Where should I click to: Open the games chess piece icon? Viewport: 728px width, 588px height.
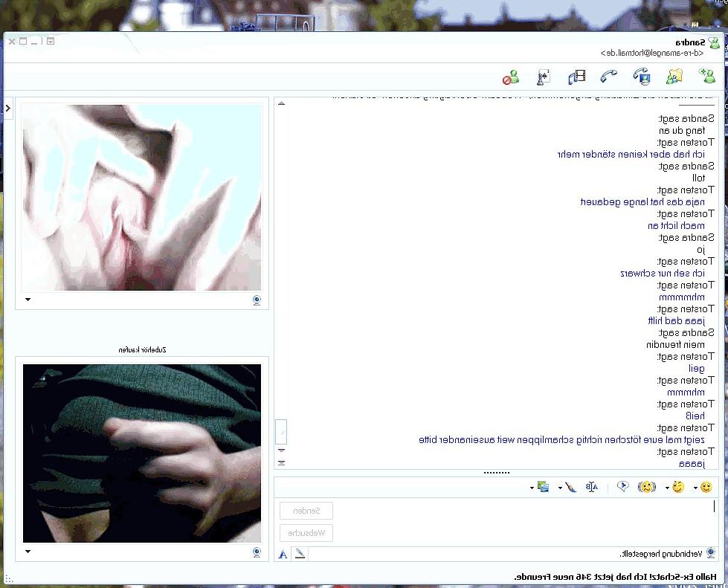(x=544, y=77)
